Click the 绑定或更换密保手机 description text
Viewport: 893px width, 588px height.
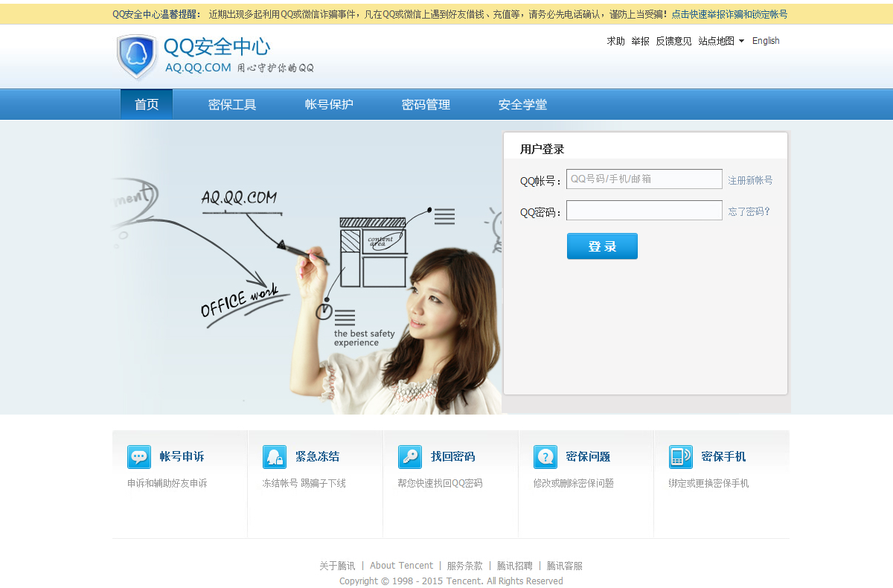coord(709,483)
